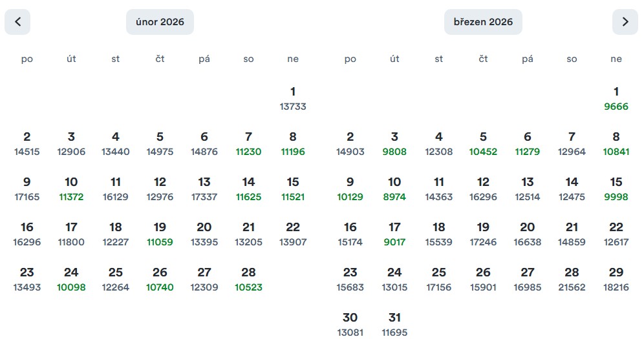The height and width of the screenshot is (339, 644).
Task: Advance to next month using right arrow
Action: [x=625, y=22]
